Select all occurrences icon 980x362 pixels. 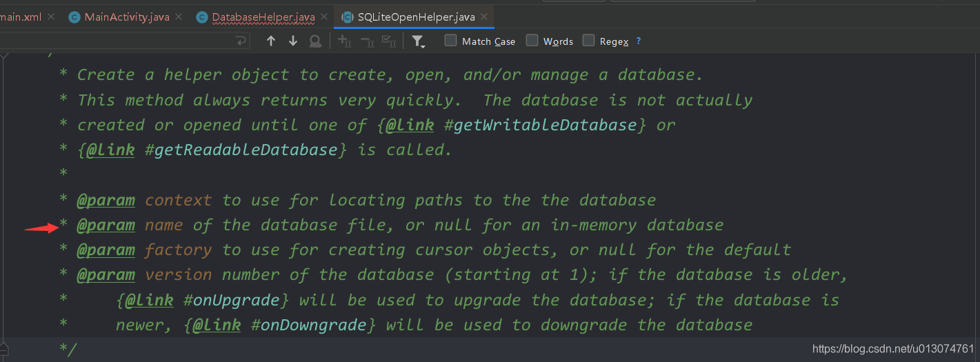click(x=389, y=41)
